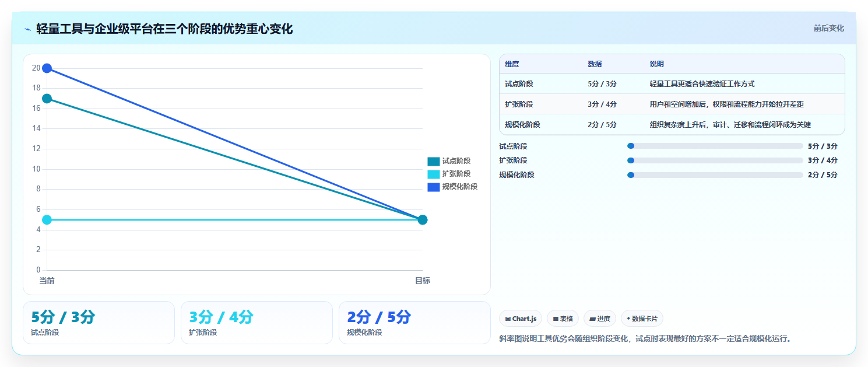
Task: Click the data point at 目标
Action: coord(423,220)
